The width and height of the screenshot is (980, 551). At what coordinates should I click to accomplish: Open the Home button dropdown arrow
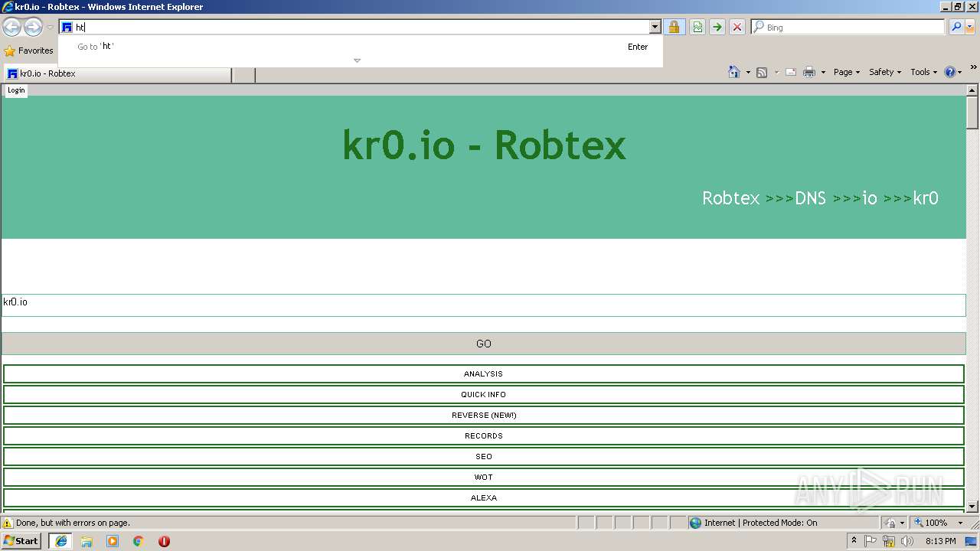(748, 72)
